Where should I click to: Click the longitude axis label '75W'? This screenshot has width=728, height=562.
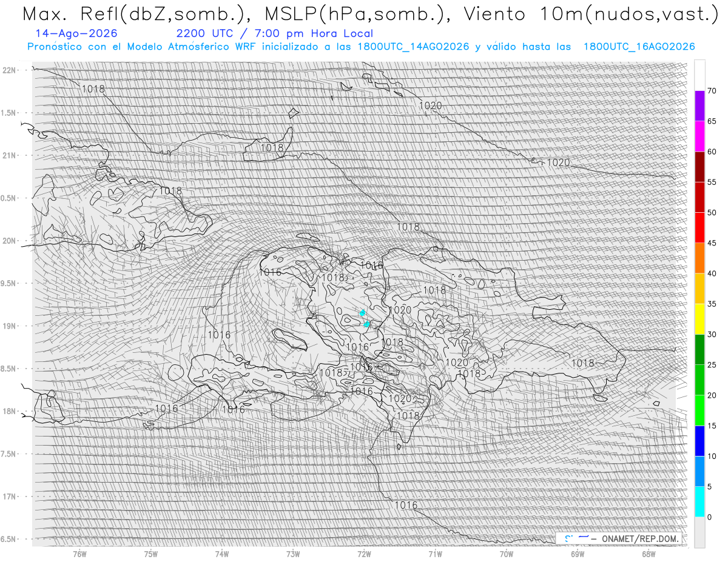pyautogui.click(x=150, y=554)
